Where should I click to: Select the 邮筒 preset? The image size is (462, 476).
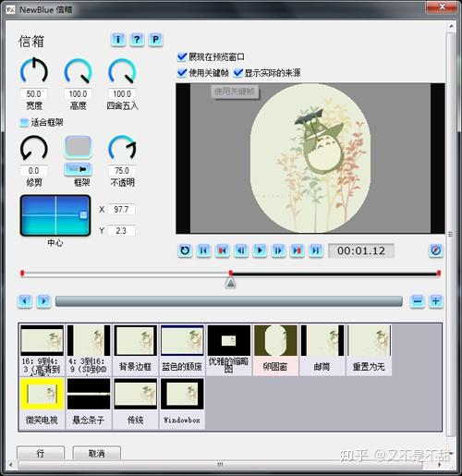(322, 350)
